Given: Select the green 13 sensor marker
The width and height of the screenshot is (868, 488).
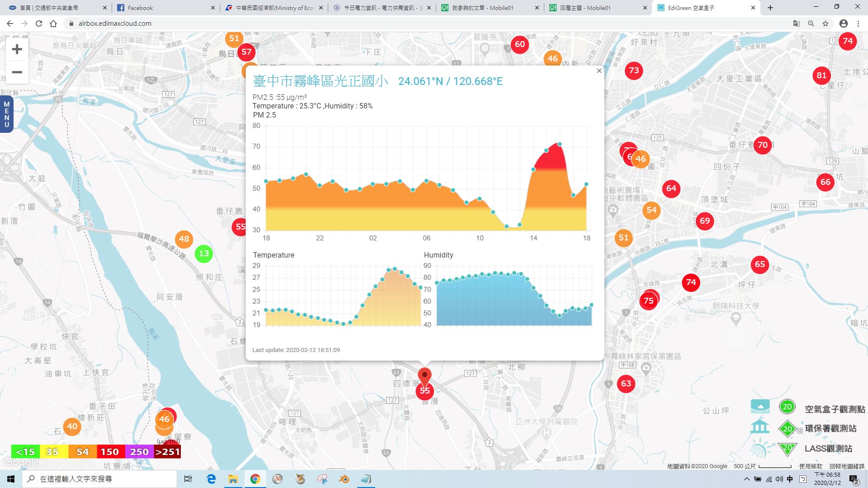Looking at the screenshot, I should tap(204, 253).
